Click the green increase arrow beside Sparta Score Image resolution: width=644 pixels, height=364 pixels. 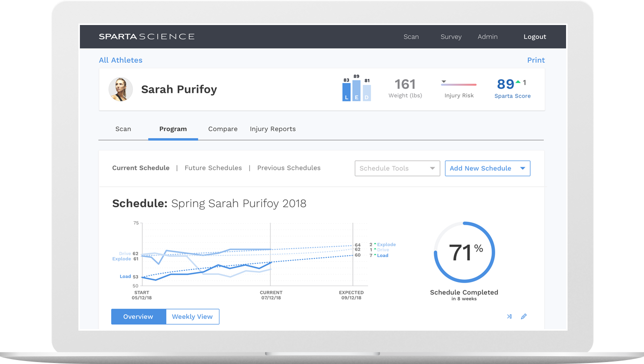click(517, 82)
